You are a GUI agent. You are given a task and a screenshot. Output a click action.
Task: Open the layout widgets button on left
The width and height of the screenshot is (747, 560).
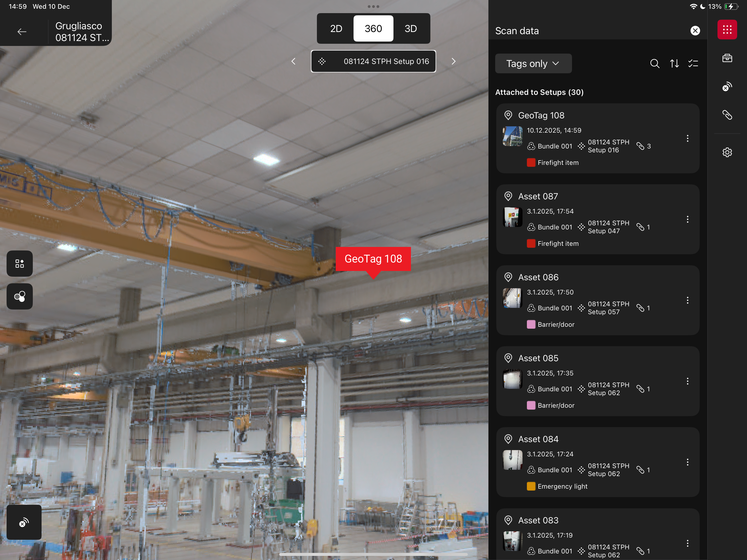(x=20, y=263)
